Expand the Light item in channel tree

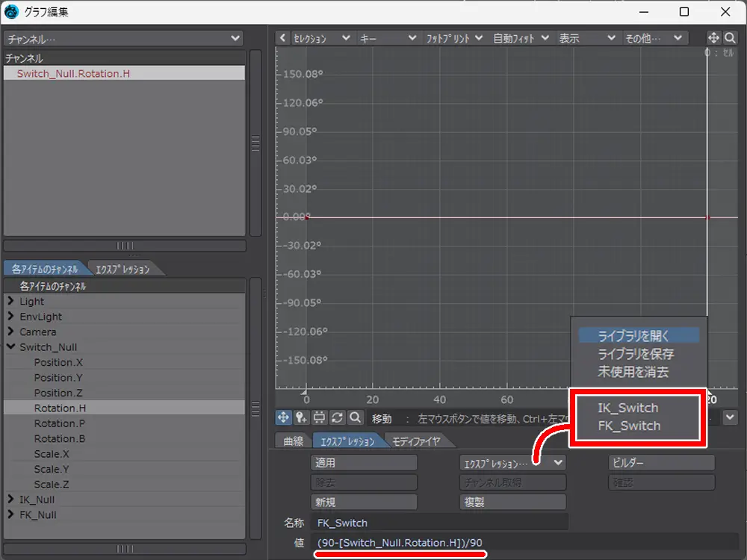(10, 302)
